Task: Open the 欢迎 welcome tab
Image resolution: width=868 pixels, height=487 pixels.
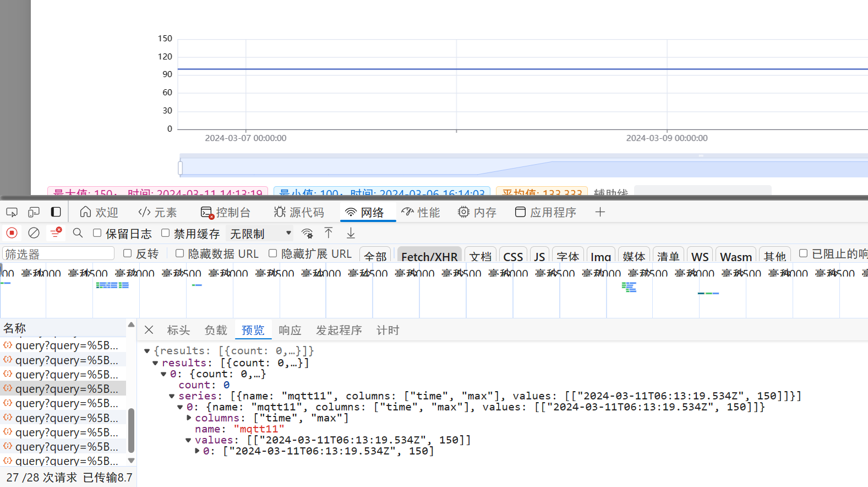Action: (99, 212)
